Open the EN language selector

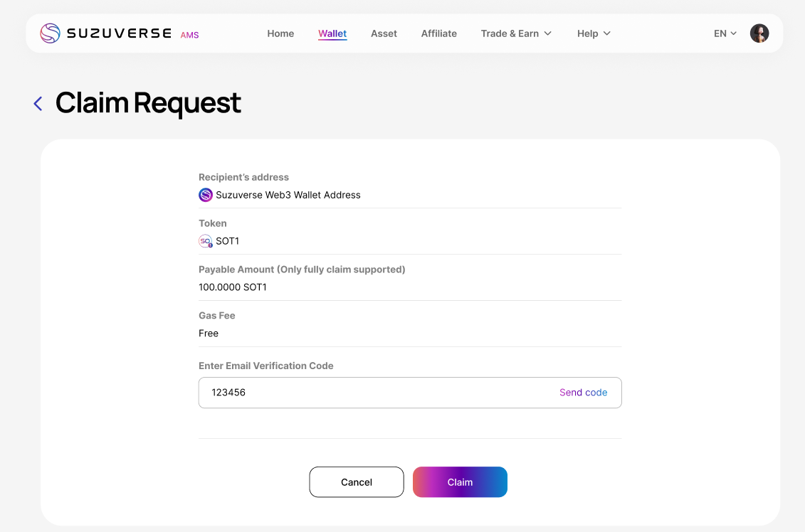click(725, 33)
